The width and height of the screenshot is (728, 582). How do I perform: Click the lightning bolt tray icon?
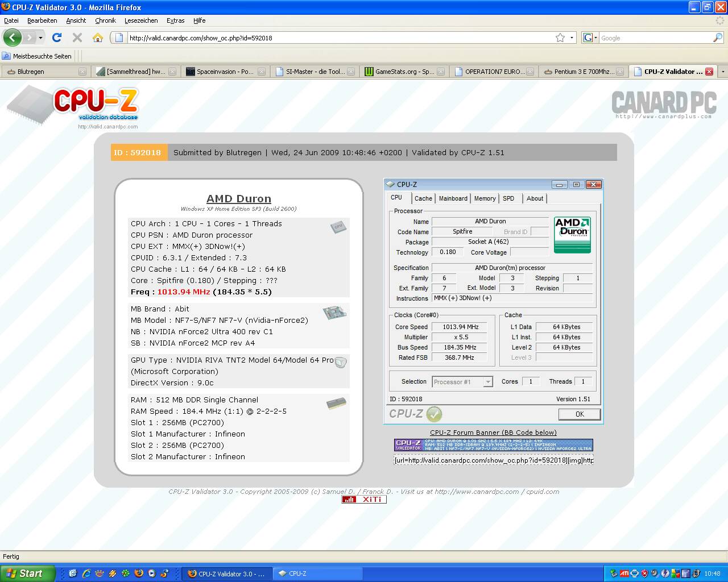(664, 573)
